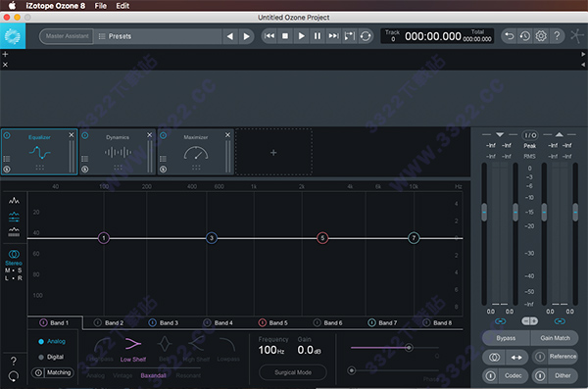
Task: Toggle Equalizer module power
Action: click(x=7, y=135)
